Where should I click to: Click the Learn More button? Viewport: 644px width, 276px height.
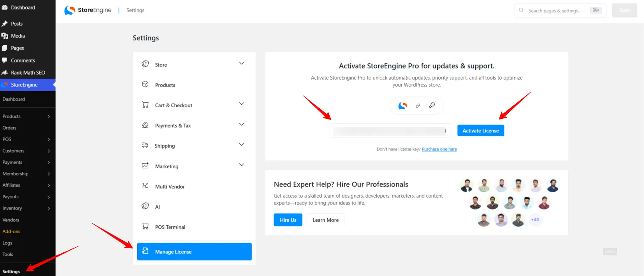click(325, 220)
